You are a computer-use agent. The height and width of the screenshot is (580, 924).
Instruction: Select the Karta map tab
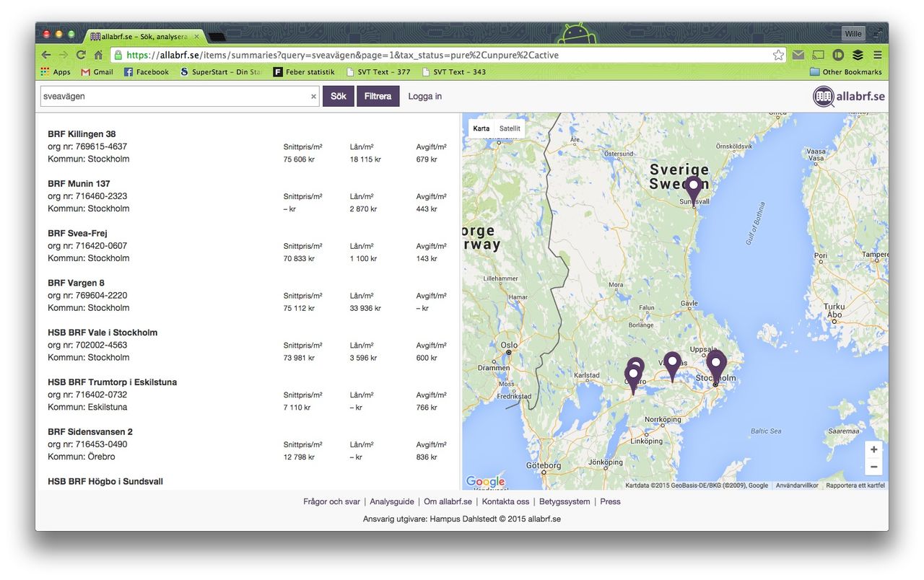[x=481, y=128]
